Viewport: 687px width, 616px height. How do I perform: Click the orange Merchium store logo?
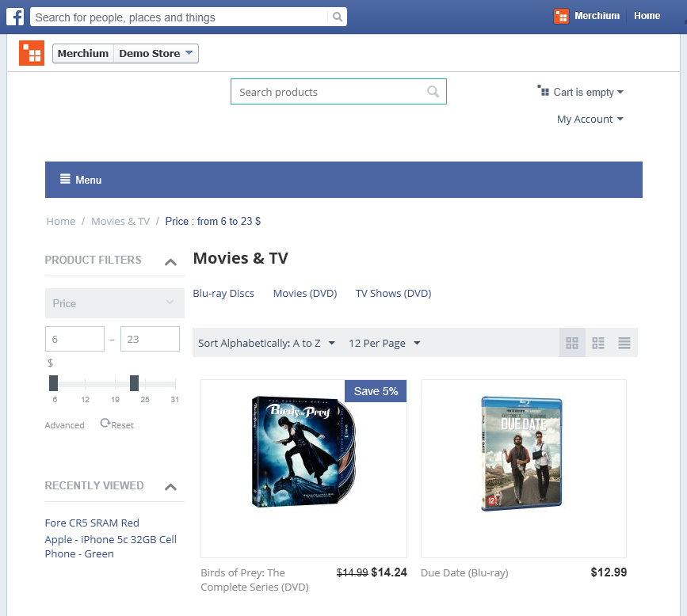tap(32, 53)
